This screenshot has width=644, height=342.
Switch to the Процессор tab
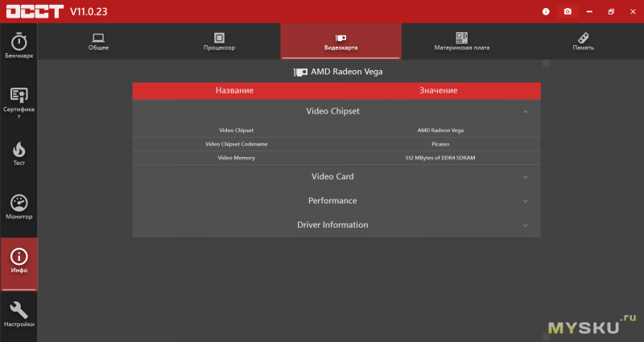(219, 42)
